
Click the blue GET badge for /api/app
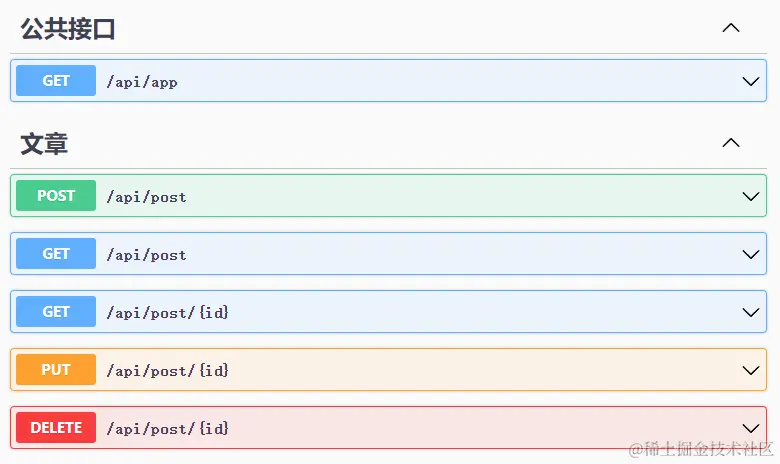(x=56, y=81)
